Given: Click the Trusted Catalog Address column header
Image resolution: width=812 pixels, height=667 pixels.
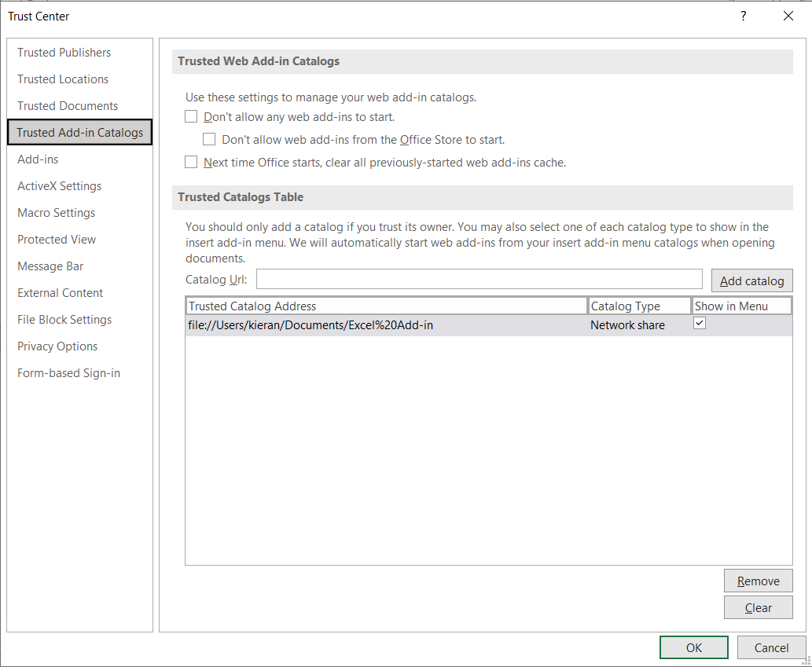Looking at the screenshot, I should 385,306.
